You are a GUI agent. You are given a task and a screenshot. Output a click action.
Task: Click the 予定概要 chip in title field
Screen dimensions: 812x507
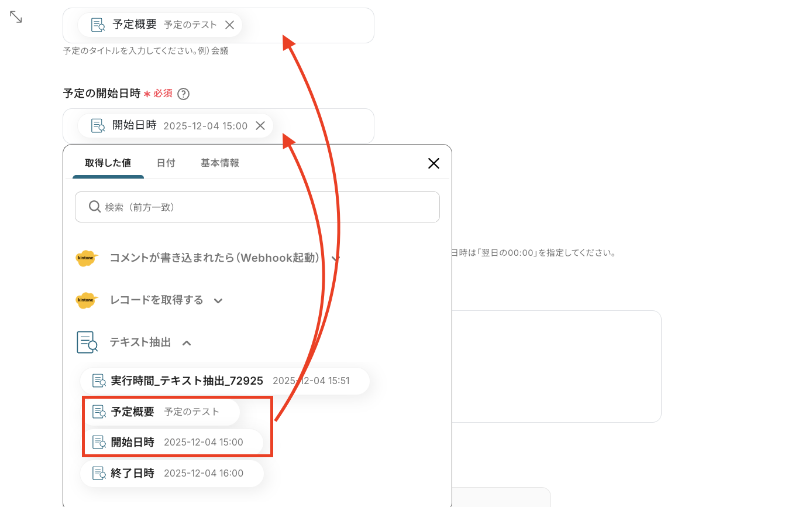pyautogui.click(x=160, y=25)
